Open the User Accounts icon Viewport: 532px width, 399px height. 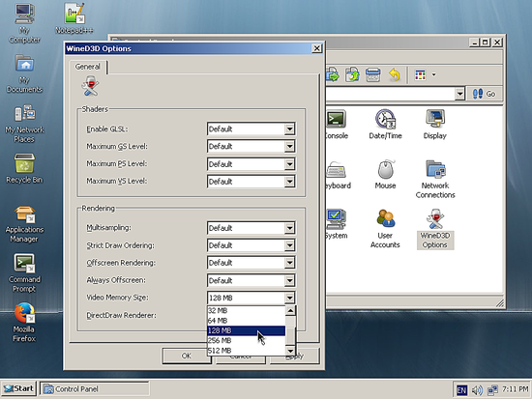coord(385,229)
